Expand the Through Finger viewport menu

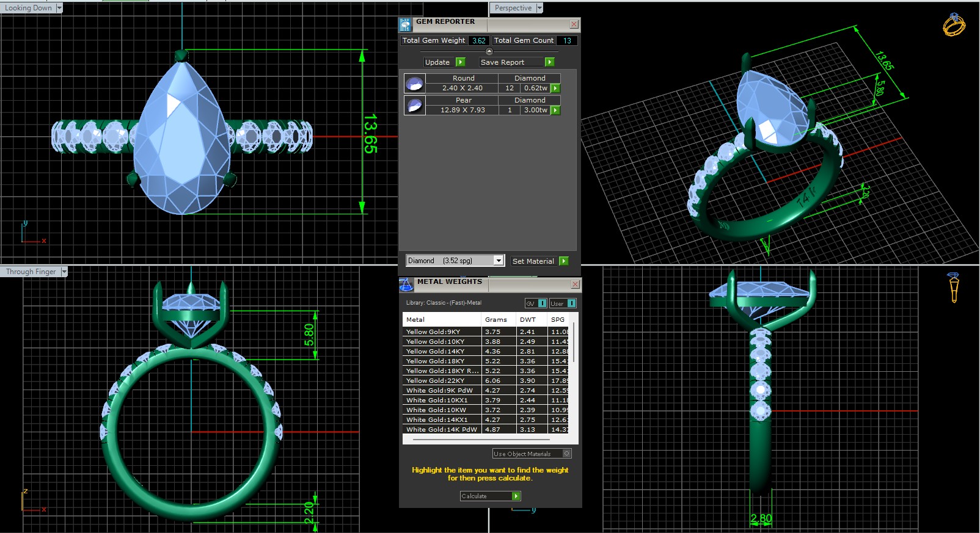(64, 272)
